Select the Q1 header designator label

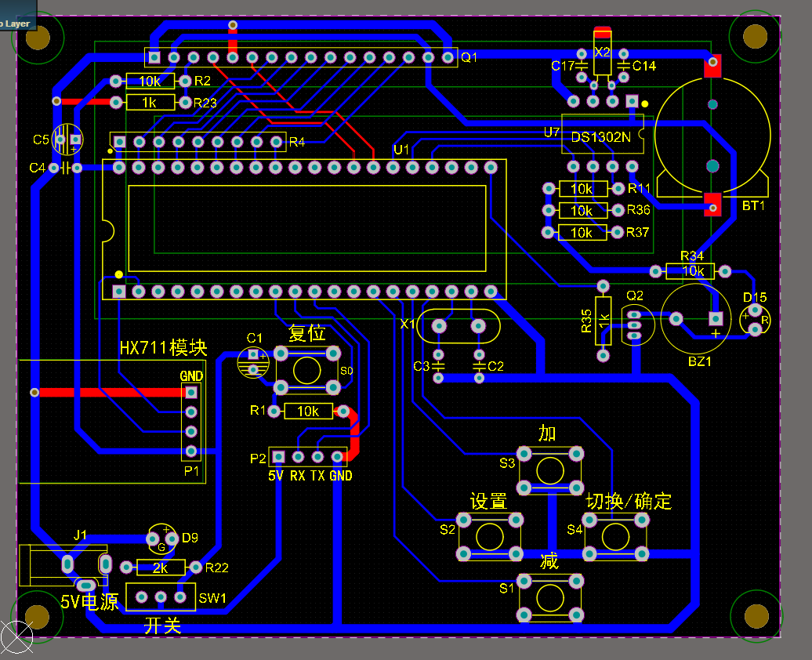[469, 57]
